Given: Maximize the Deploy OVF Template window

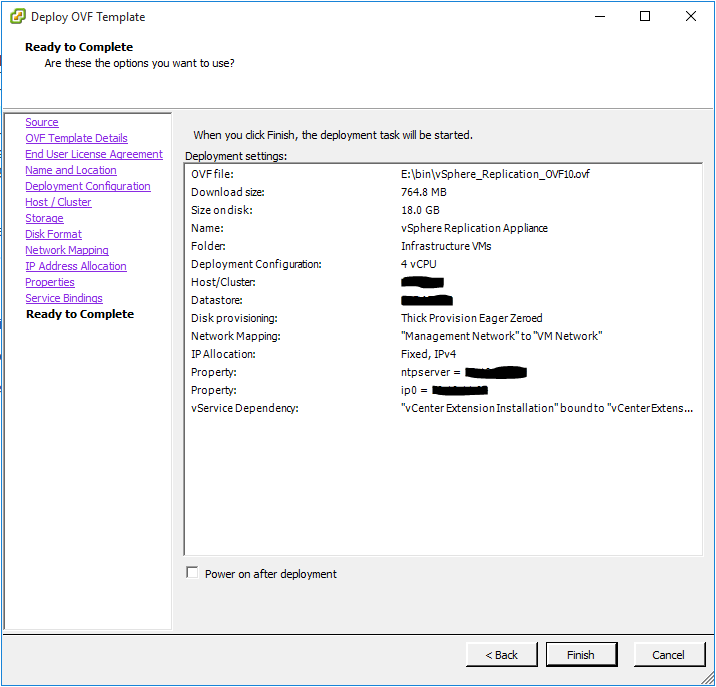Looking at the screenshot, I should pos(645,16).
